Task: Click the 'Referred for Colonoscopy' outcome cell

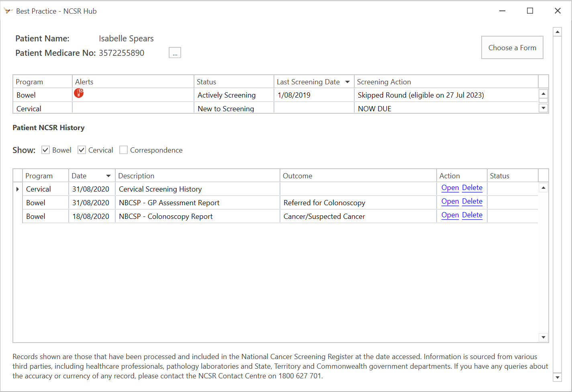Action: click(x=358, y=203)
